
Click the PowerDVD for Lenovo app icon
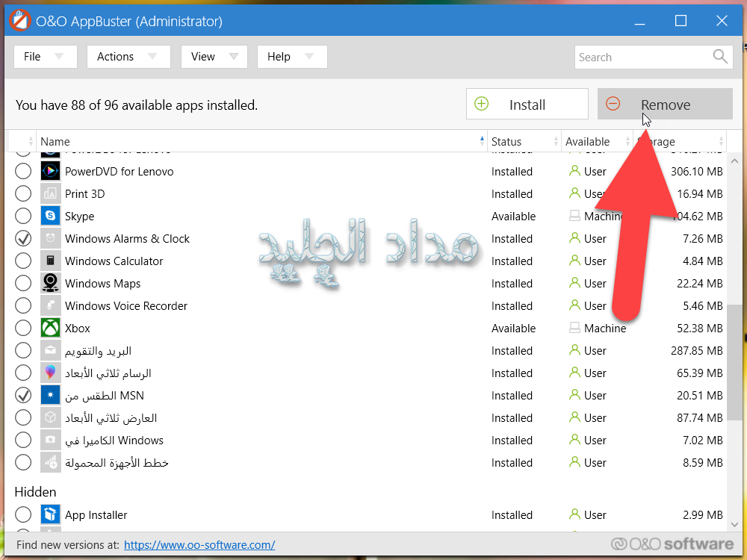coord(50,171)
